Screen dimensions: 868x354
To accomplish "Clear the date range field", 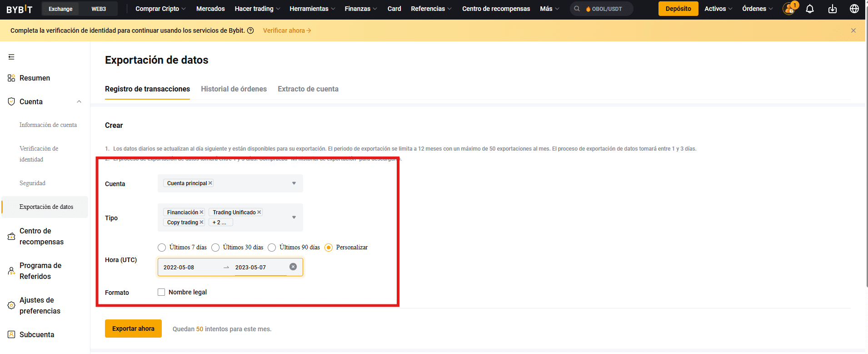I will (293, 267).
